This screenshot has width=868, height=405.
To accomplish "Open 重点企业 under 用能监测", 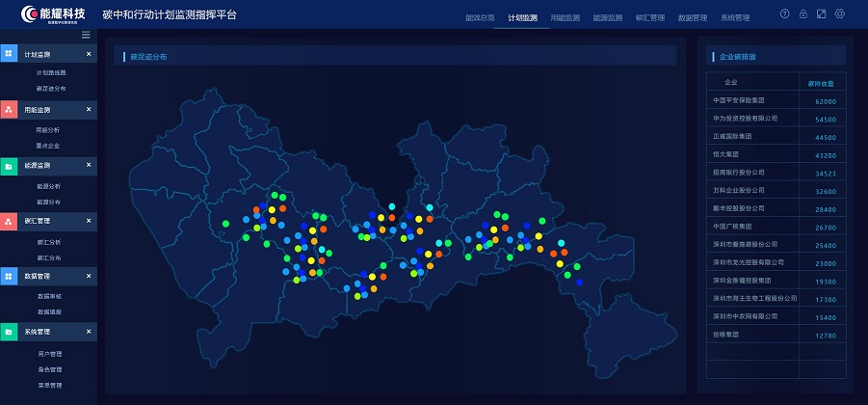I will pyautogui.click(x=48, y=146).
